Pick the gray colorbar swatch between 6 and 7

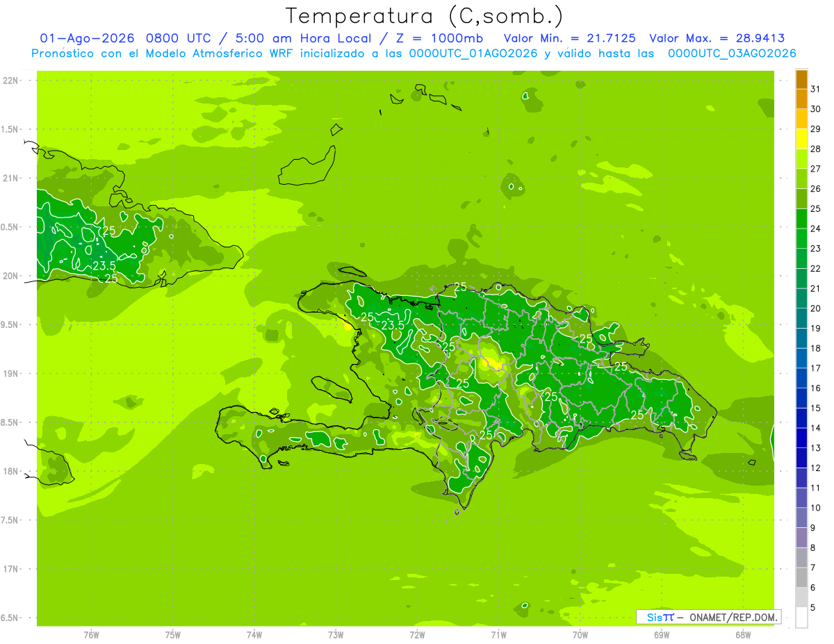pos(801,578)
